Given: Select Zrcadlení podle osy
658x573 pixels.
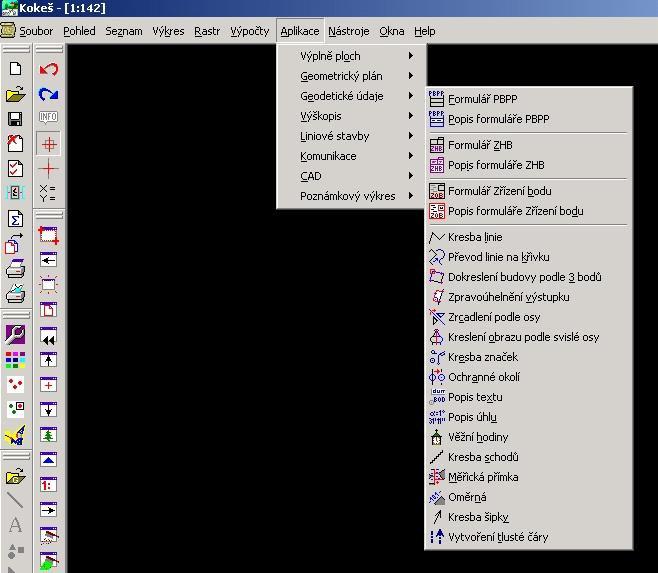Looking at the screenshot, I should (x=528, y=317).
